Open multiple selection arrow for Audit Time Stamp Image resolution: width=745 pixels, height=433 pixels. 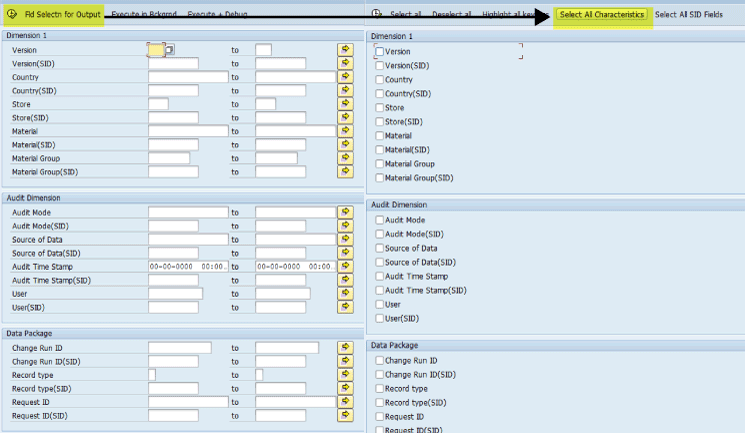tap(345, 266)
